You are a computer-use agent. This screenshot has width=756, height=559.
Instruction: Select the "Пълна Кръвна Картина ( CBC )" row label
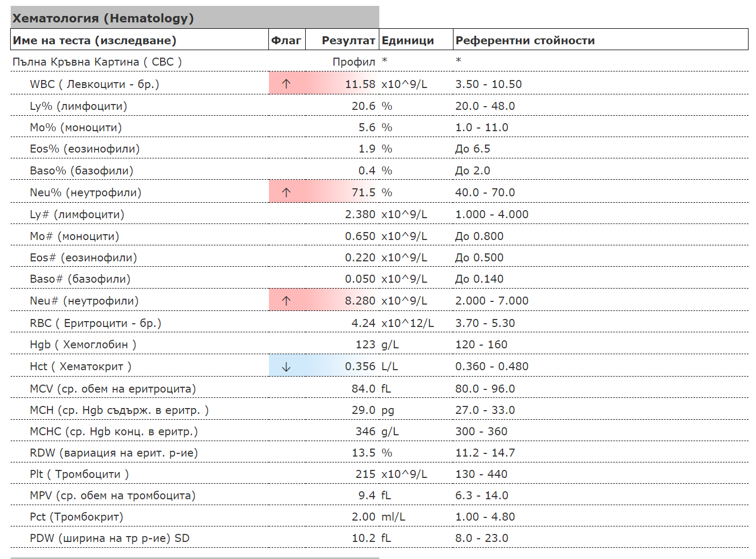coord(97,62)
